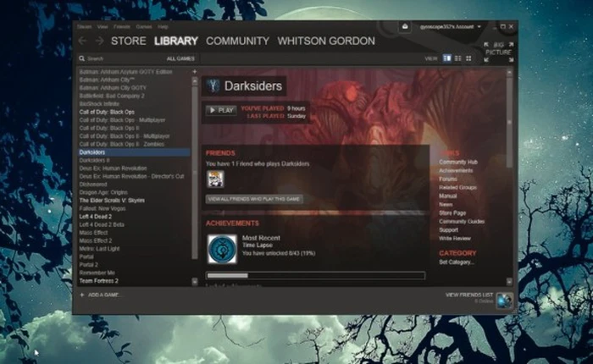Open the Steam menu
593x364 pixels.
(85, 27)
